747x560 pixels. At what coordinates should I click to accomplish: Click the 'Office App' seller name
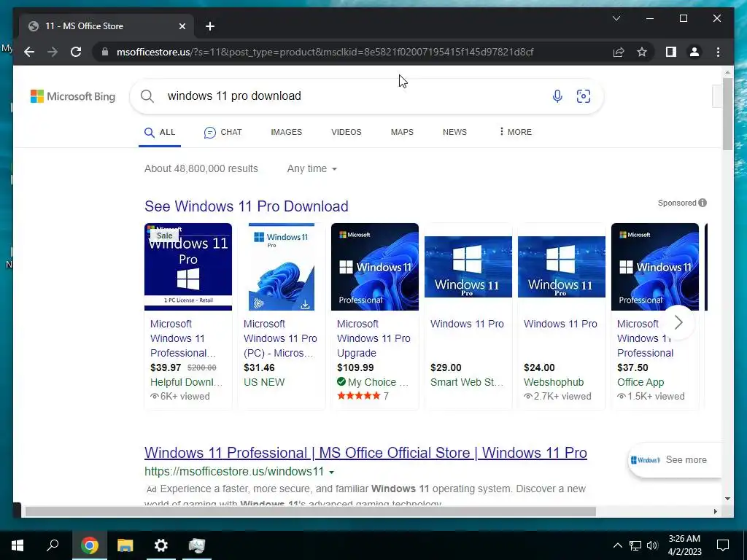pos(640,382)
